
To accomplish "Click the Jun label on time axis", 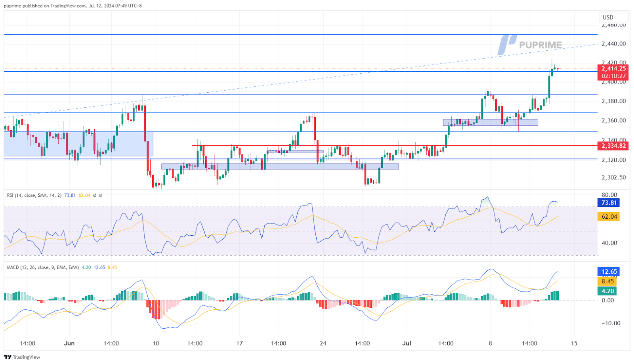I will 69,343.
